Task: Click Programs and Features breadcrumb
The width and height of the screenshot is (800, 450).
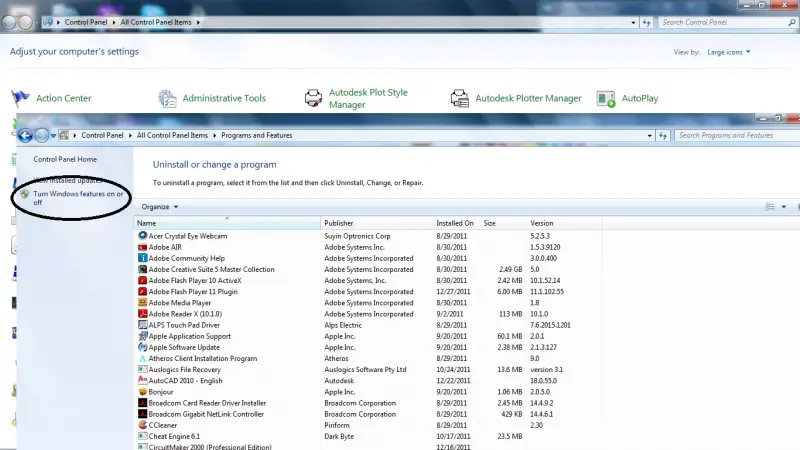Action: click(x=257, y=135)
